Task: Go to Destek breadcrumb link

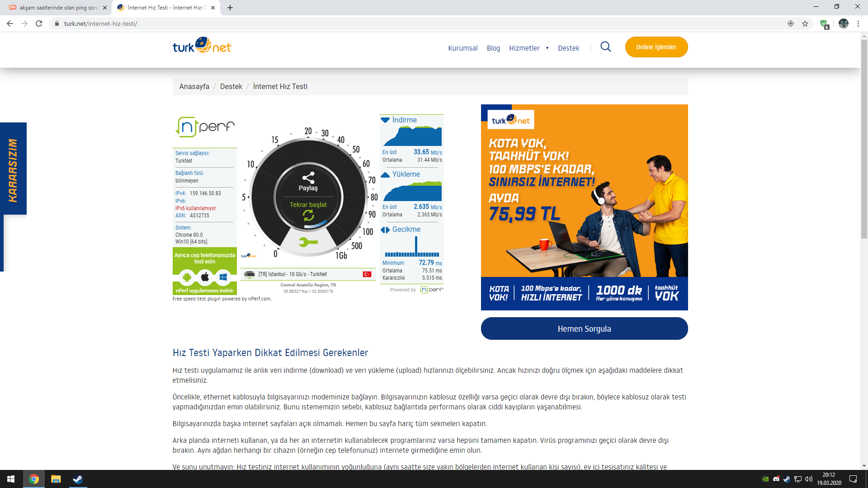Action: [x=231, y=86]
